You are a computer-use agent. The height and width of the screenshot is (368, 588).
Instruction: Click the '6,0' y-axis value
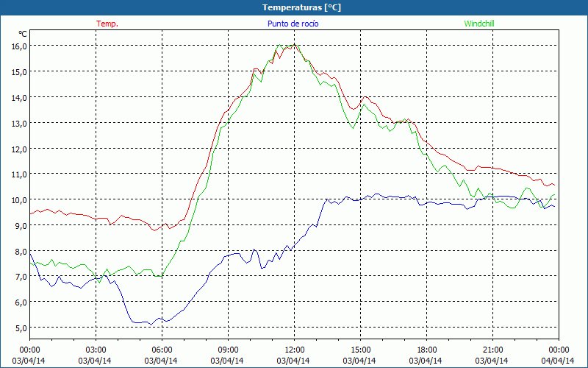click(x=21, y=302)
